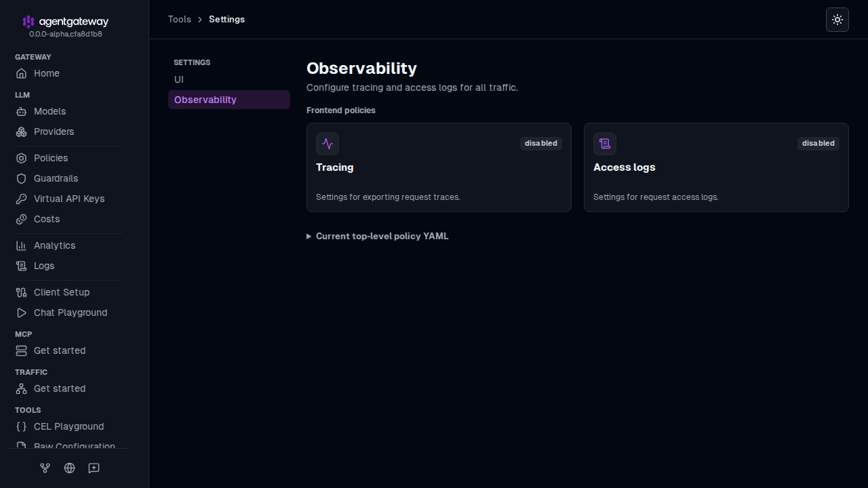Click the Frontend policies label
This screenshot has width=868, height=488.
tap(341, 110)
